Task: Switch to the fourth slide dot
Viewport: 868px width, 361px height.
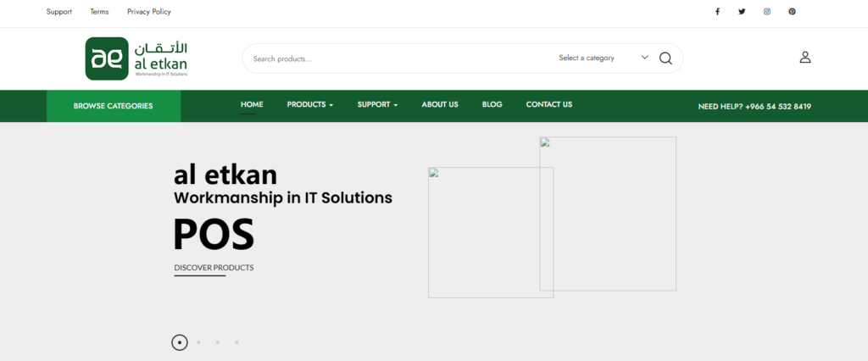Action: tap(236, 342)
